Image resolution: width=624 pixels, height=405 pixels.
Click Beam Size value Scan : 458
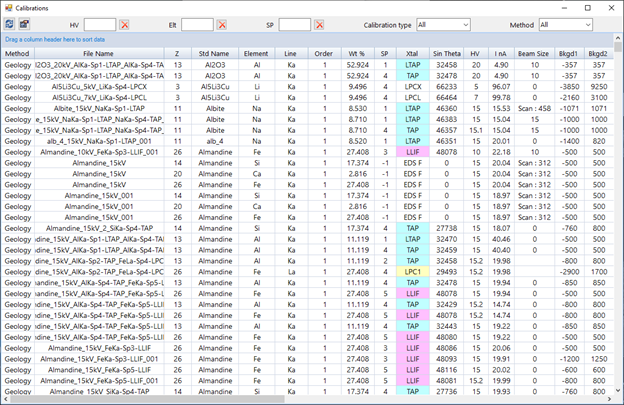tap(534, 108)
